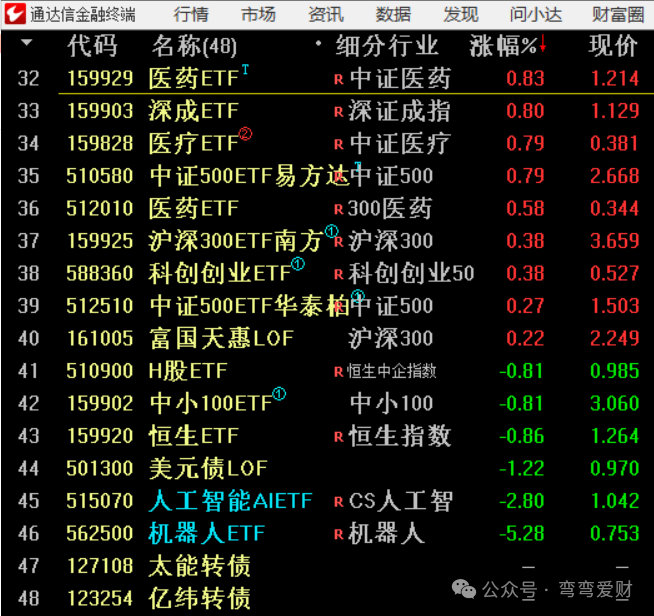The width and height of the screenshot is (654, 616).
Task: Click the R icon beside 恒生指数
Action: point(338,437)
